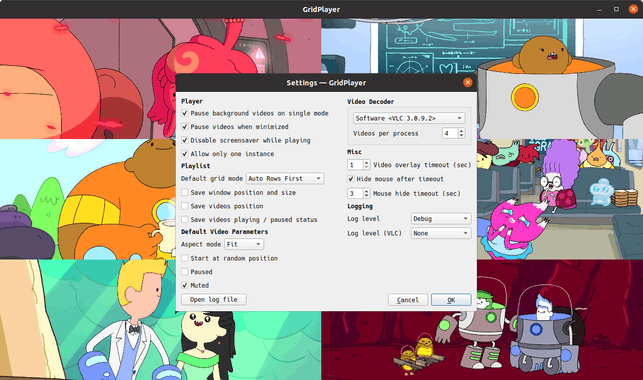The image size is (643, 380).
Task: Open Video Decoder Software VLC dropdown
Action: (x=409, y=118)
